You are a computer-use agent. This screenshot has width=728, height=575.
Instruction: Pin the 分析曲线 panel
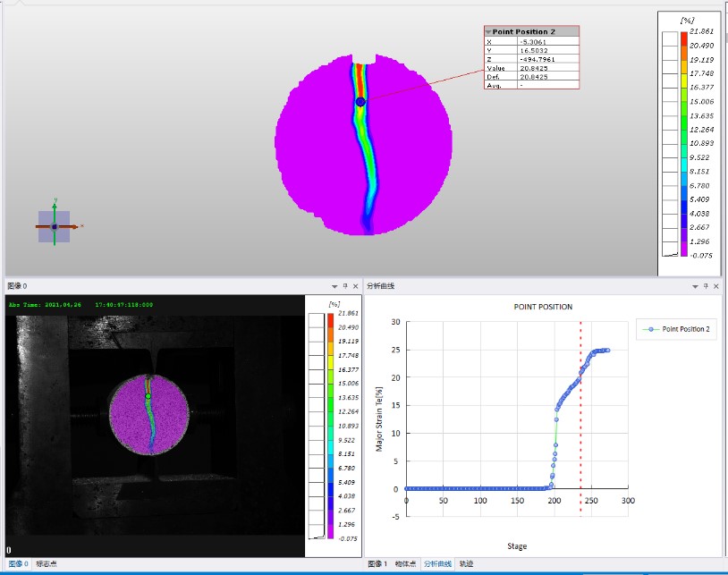point(705,286)
